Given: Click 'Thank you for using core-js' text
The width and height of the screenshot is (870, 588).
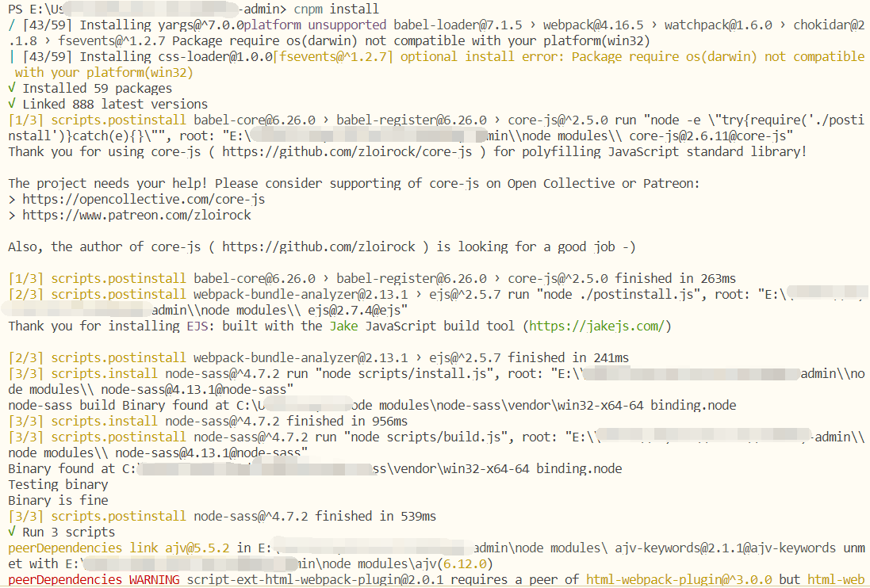Looking at the screenshot, I should (105, 152).
